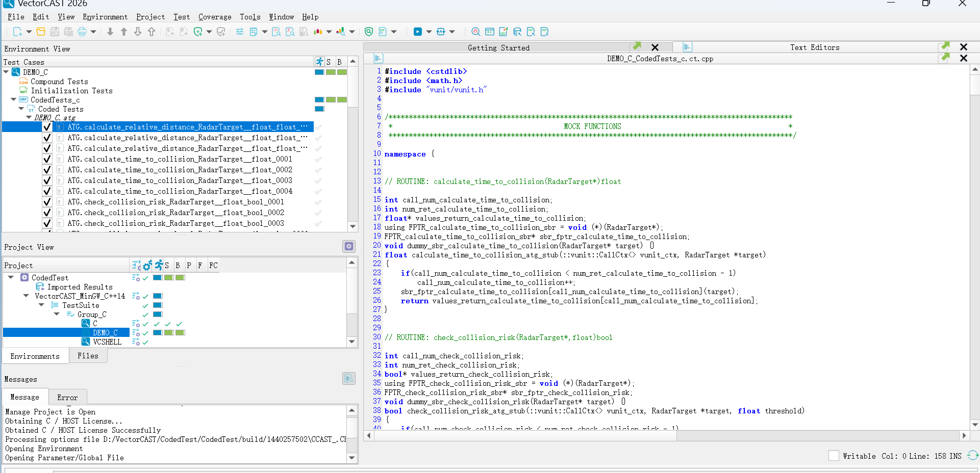Click the outlined down arrow toolbar icon
Screen dimensions: 980x473
point(138,32)
